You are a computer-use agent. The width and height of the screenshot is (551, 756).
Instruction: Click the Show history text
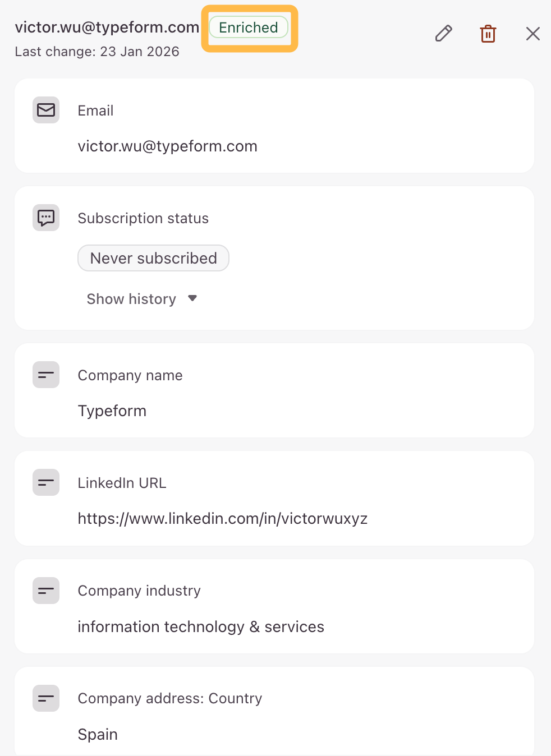(x=131, y=299)
